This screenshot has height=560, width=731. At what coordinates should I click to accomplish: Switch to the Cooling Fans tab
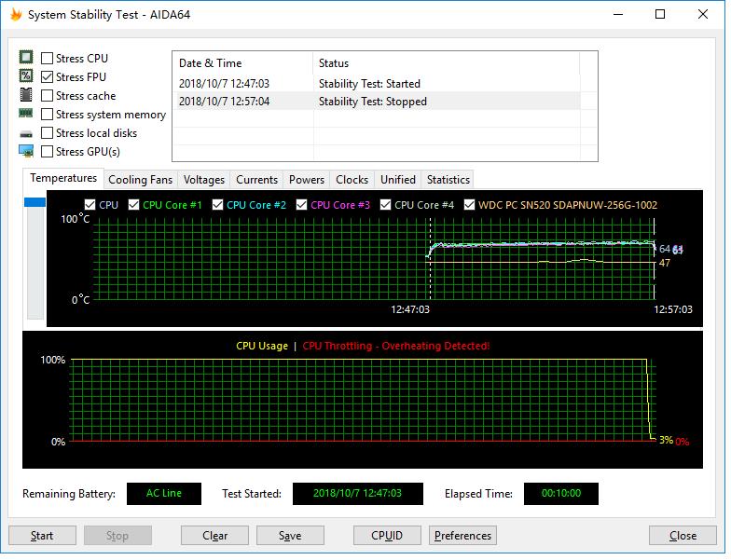click(x=140, y=180)
